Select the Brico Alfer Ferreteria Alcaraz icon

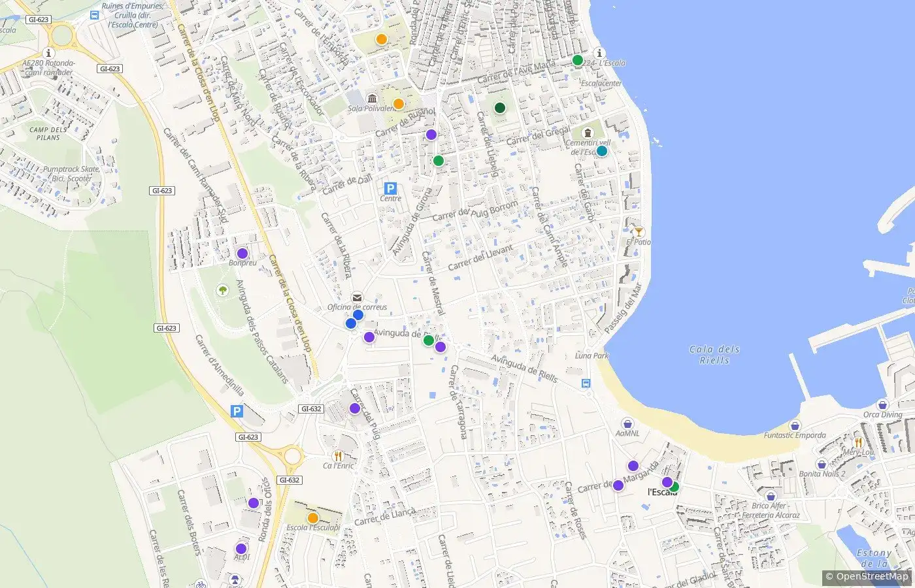pyautogui.click(x=771, y=497)
